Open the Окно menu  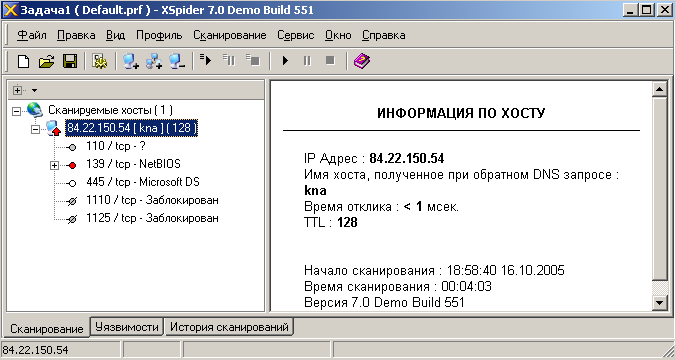point(338,35)
